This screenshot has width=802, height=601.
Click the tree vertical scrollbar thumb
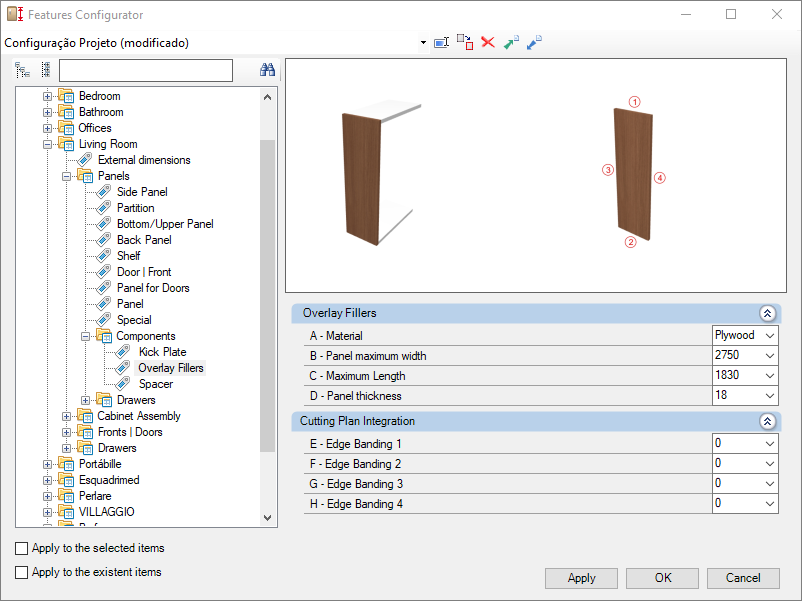[x=268, y=296]
